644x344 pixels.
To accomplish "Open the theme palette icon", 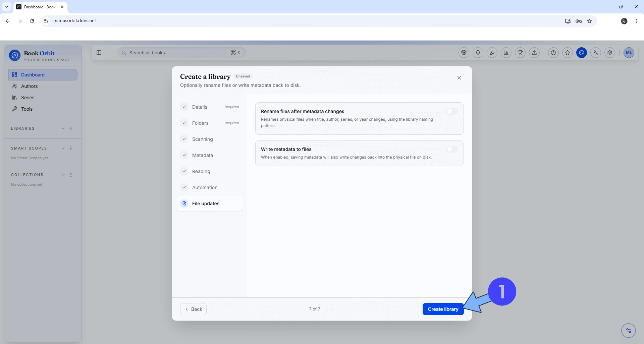I will click(582, 53).
